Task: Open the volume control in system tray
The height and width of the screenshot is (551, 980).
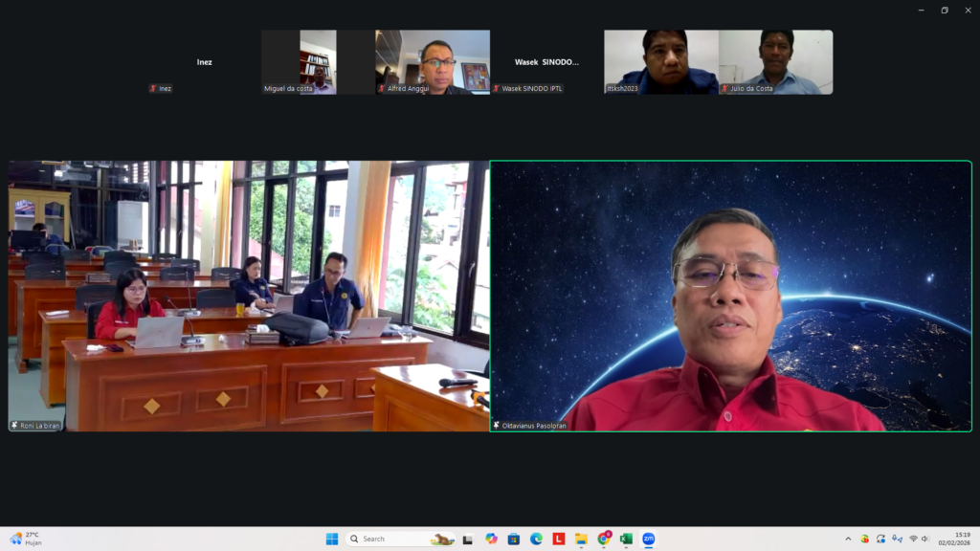Action: (x=925, y=539)
